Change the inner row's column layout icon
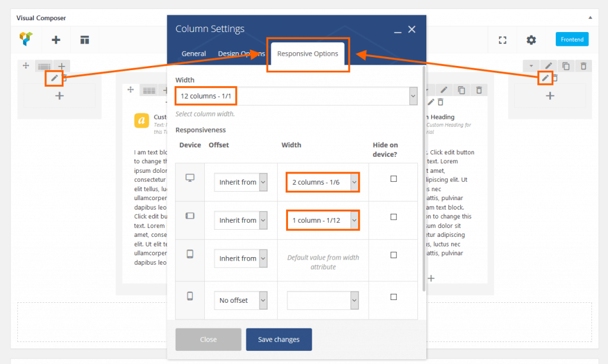Image resolution: width=608 pixels, height=364 pixels. point(149,91)
